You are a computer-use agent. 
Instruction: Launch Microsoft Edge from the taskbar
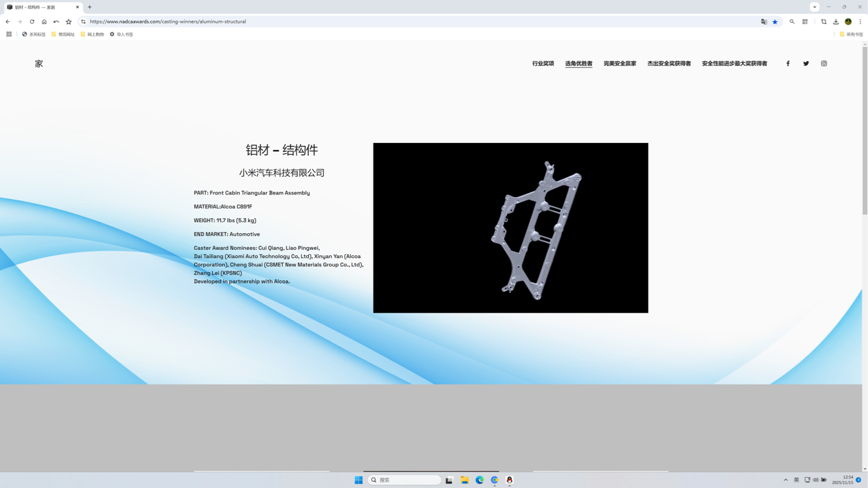(x=480, y=480)
